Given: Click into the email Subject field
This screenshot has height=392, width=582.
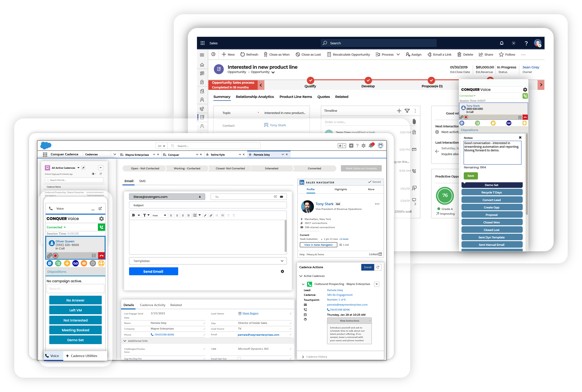Looking at the screenshot, I should click(208, 205).
